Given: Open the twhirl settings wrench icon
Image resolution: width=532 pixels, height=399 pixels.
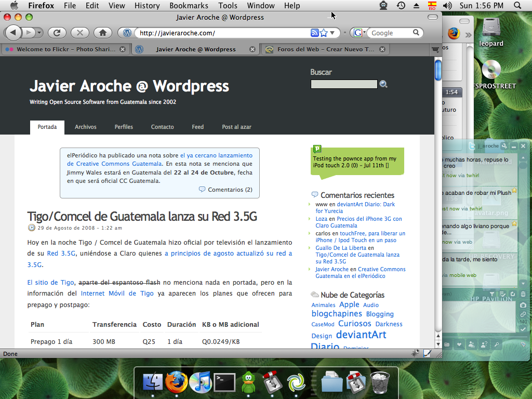Looking at the screenshot, I should coord(504,146).
